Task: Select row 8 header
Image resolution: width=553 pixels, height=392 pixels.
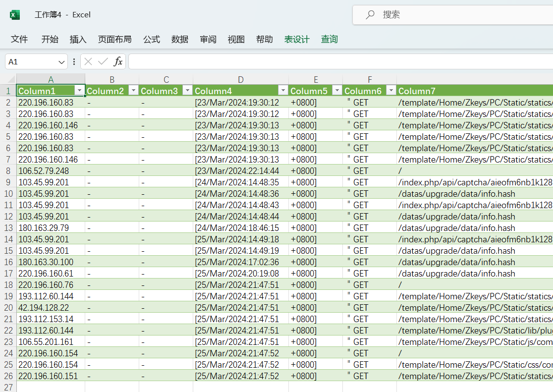Action: 8,171
